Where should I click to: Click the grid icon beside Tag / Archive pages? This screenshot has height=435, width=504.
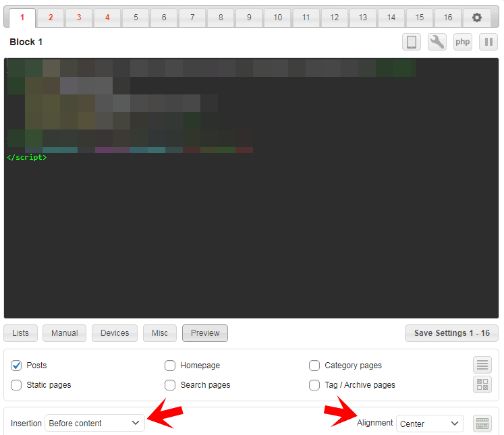pos(482,384)
